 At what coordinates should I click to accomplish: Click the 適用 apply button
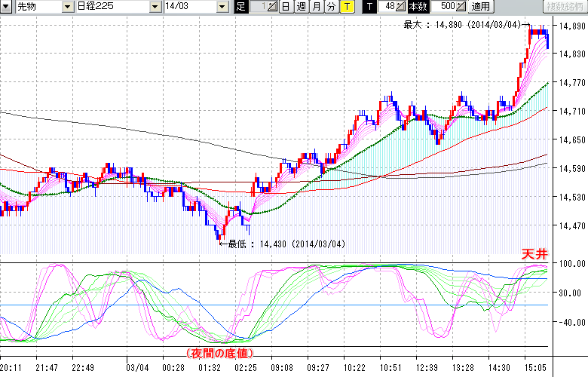[480, 7]
